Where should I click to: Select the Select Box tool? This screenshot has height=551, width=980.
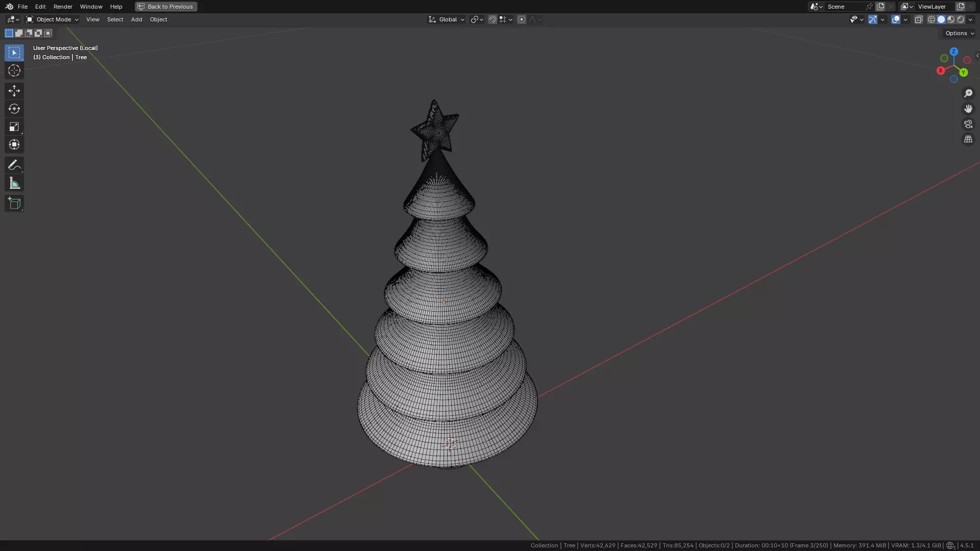(14, 53)
